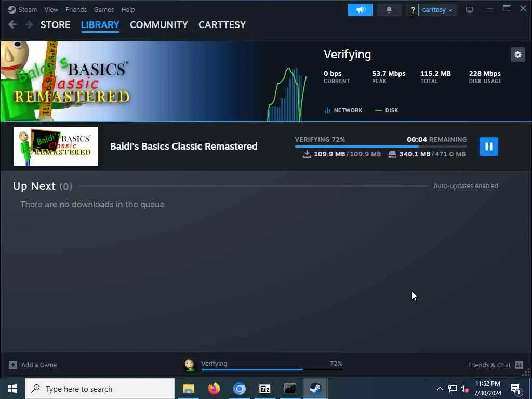Click the 109.9 MB download size text
The width and height of the screenshot is (532, 399).
348,154
